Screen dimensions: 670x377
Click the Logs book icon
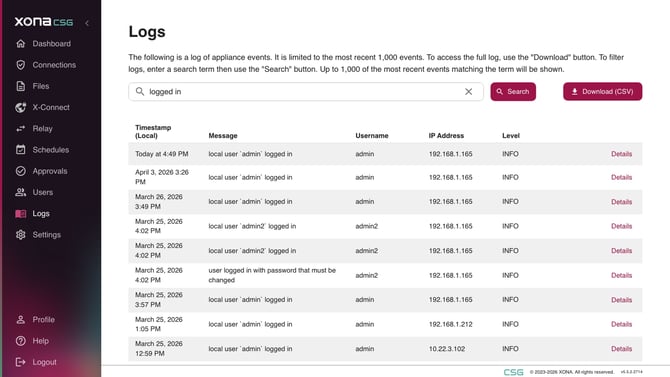(21, 213)
